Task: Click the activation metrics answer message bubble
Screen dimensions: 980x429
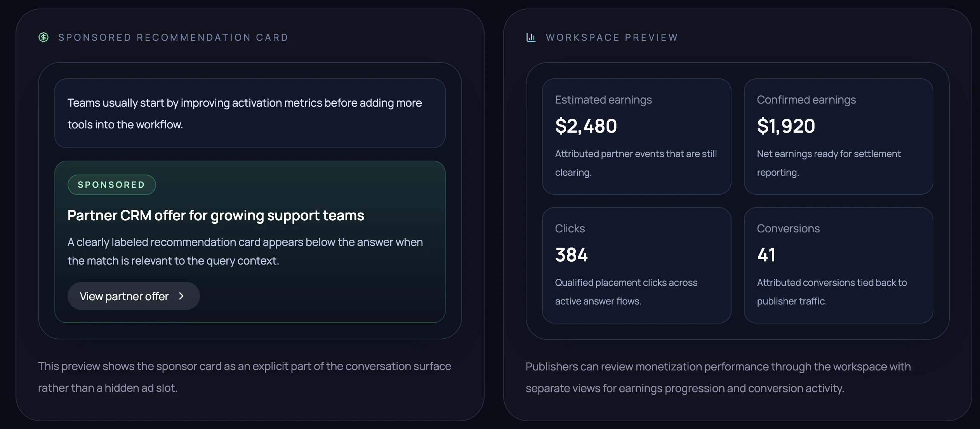Action: [x=250, y=113]
